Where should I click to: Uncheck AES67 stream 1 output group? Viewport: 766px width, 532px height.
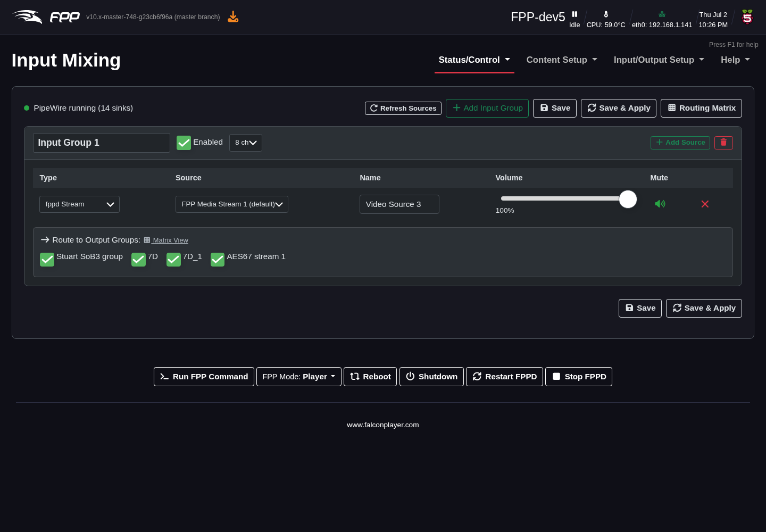tap(218, 260)
